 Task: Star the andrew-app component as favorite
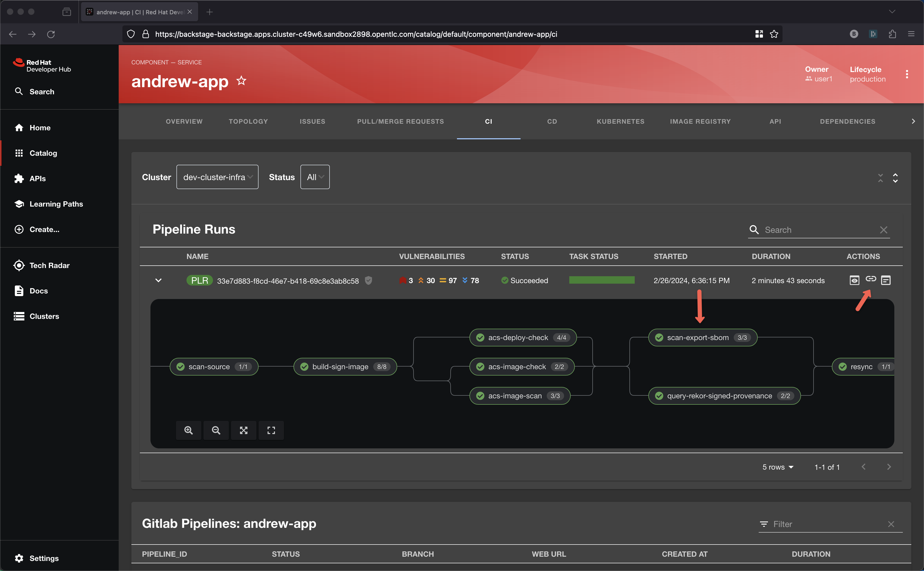point(241,81)
